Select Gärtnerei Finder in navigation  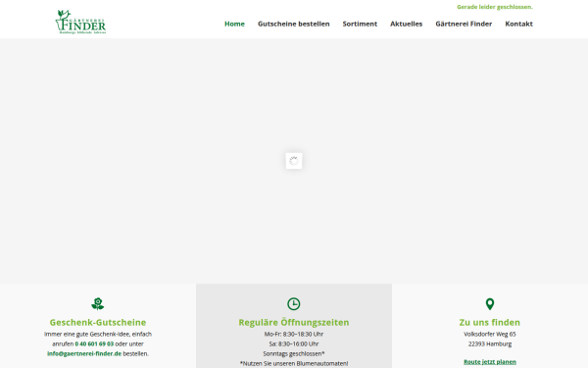(x=464, y=24)
